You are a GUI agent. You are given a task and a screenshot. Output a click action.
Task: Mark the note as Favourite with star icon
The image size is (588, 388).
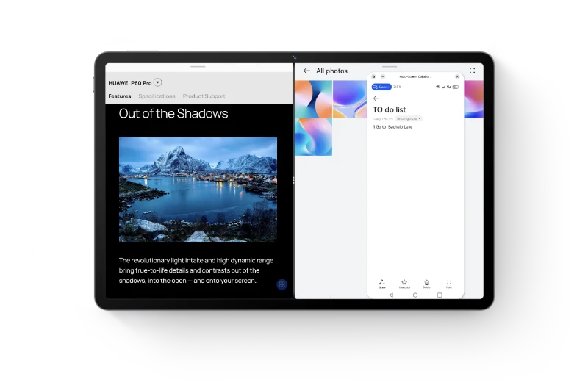point(404,283)
